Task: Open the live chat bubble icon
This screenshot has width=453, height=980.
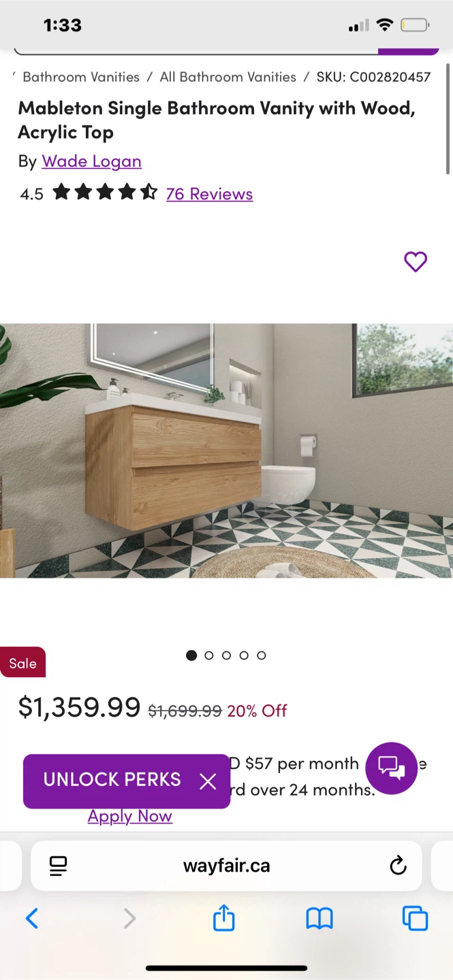Action: pos(392,768)
